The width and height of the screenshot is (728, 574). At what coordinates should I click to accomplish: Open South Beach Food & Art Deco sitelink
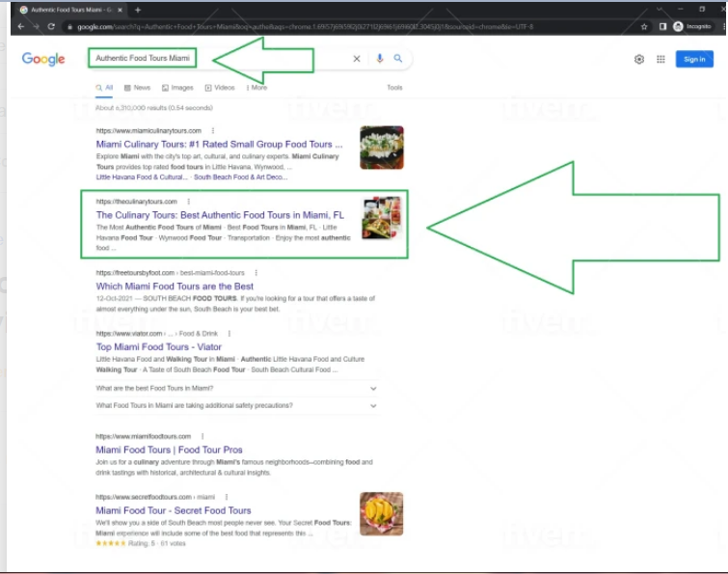240,177
